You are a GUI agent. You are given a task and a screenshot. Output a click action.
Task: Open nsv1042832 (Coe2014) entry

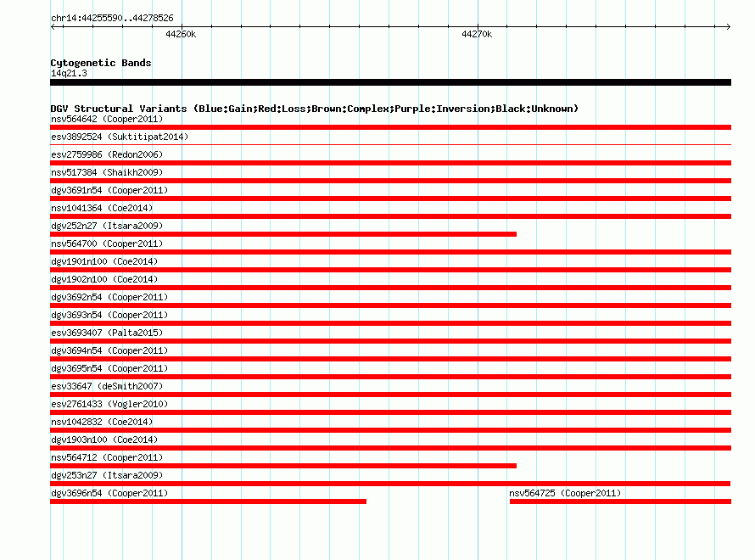pyautogui.click(x=102, y=422)
